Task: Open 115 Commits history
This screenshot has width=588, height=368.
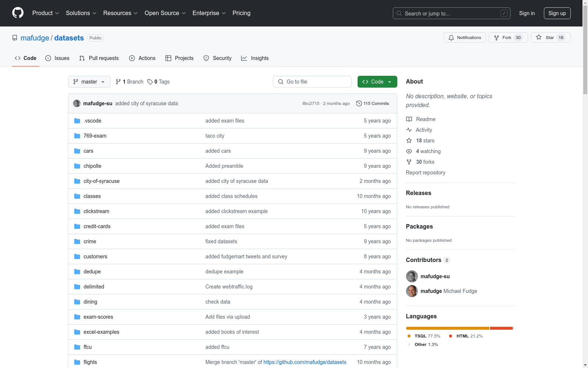Action: 373,103
